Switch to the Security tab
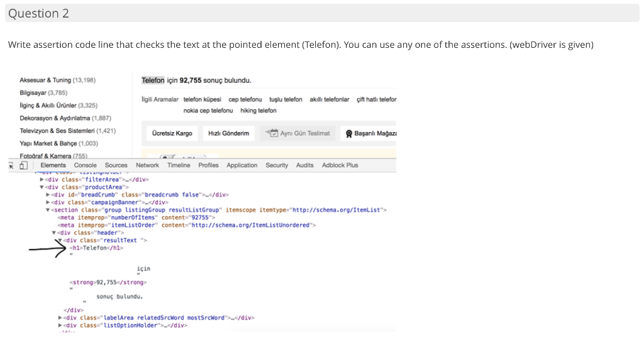Viewport: 644px width, 352px height. (x=277, y=165)
